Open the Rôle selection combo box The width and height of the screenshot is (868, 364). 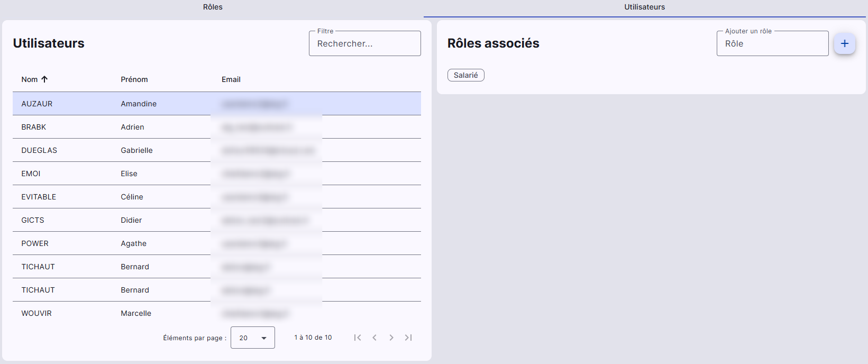[772, 44]
